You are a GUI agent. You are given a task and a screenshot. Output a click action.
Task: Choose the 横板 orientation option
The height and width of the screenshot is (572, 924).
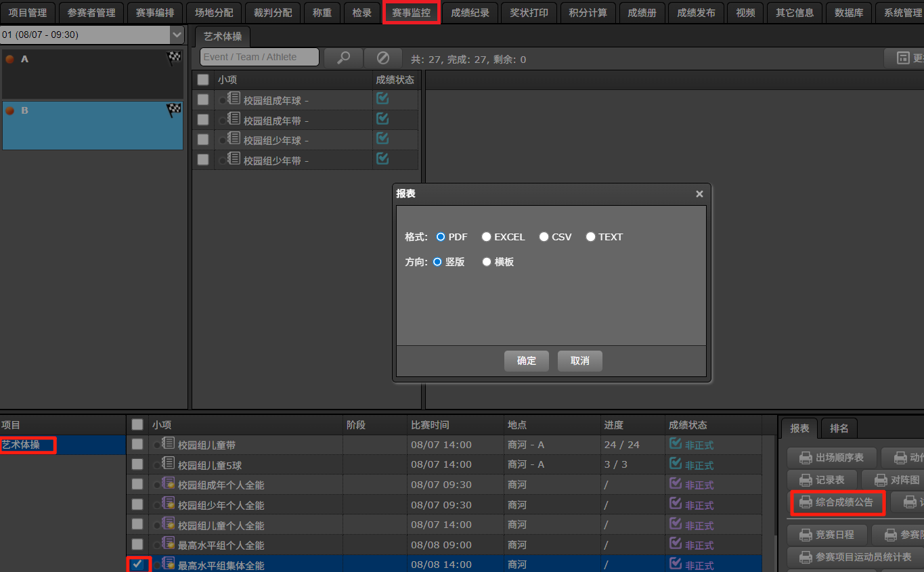[487, 262]
